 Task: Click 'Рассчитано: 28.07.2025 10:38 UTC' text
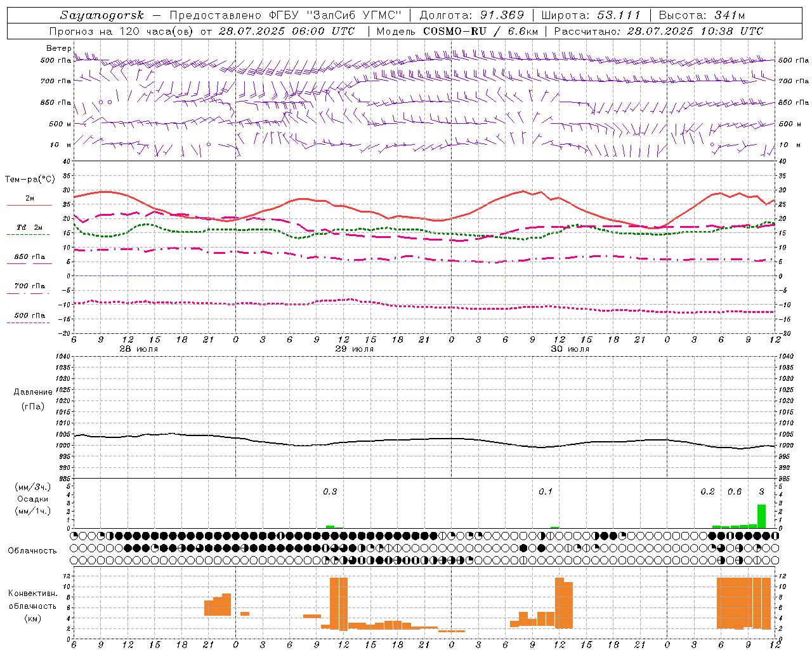click(x=658, y=31)
